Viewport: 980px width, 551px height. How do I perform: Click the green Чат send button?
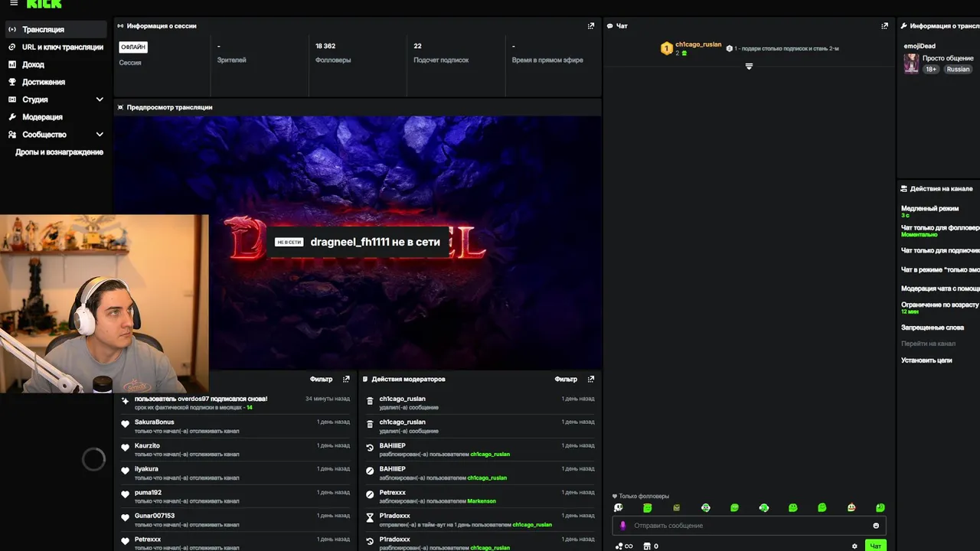[876, 546]
